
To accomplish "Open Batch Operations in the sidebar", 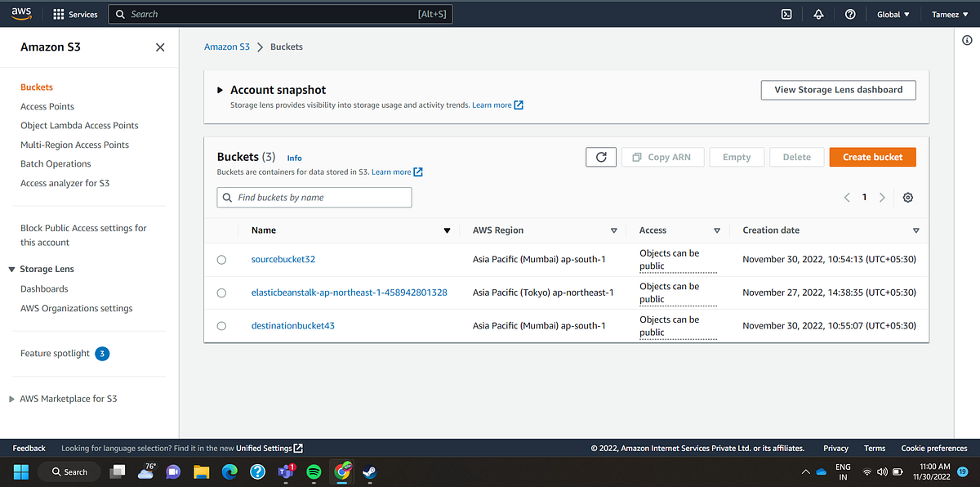I will click(55, 163).
